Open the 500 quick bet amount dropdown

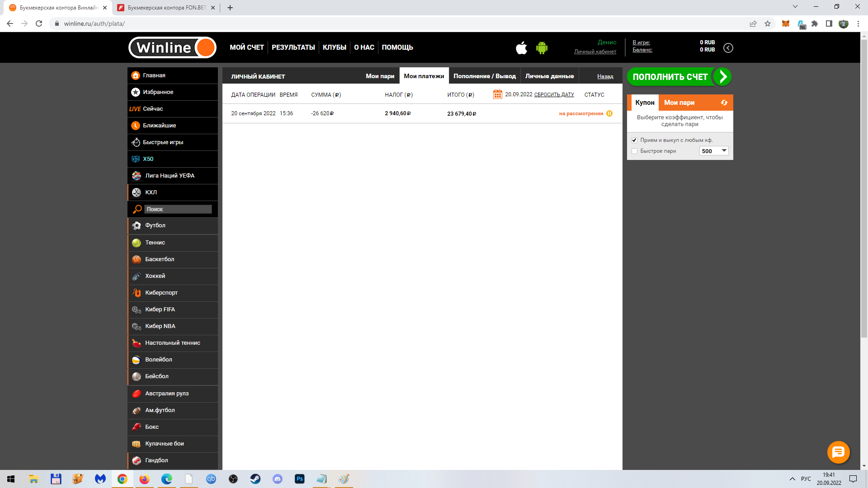coord(714,151)
